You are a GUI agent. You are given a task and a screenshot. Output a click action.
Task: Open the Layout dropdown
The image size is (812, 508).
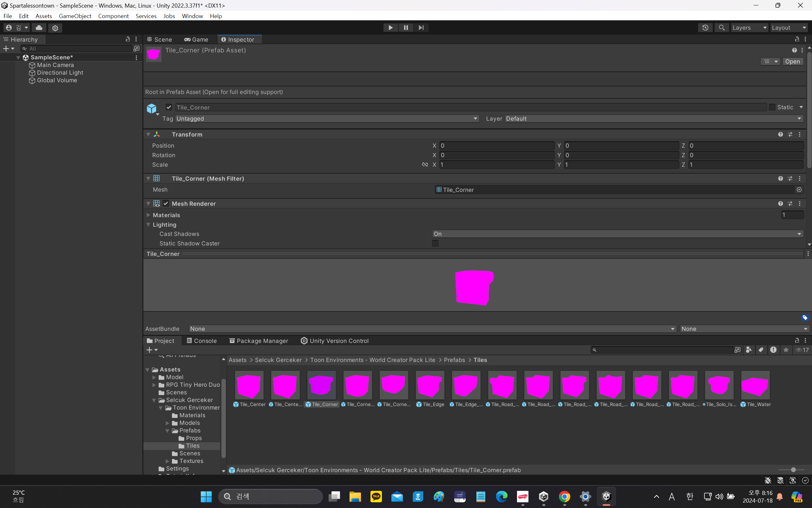pos(789,28)
